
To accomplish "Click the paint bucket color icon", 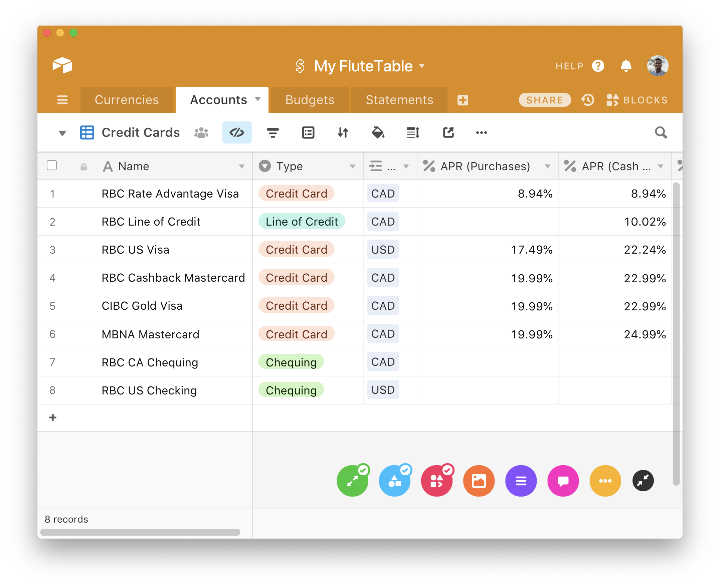I will pyautogui.click(x=378, y=132).
